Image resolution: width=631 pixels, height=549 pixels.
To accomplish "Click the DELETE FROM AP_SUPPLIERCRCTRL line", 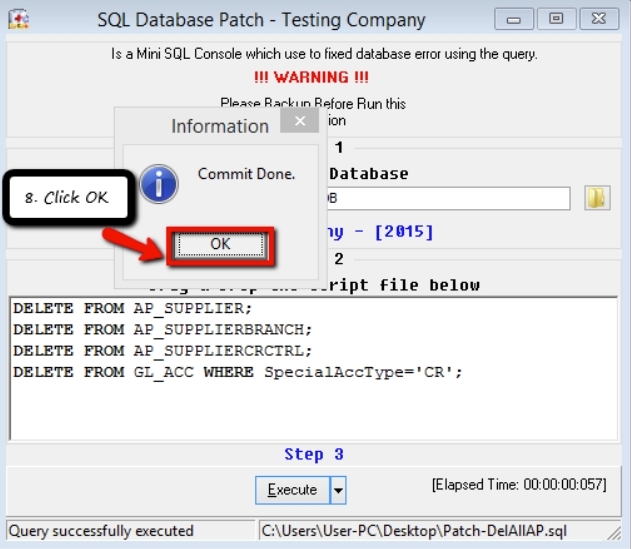I will pyautogui.click(x=162, y=351).
